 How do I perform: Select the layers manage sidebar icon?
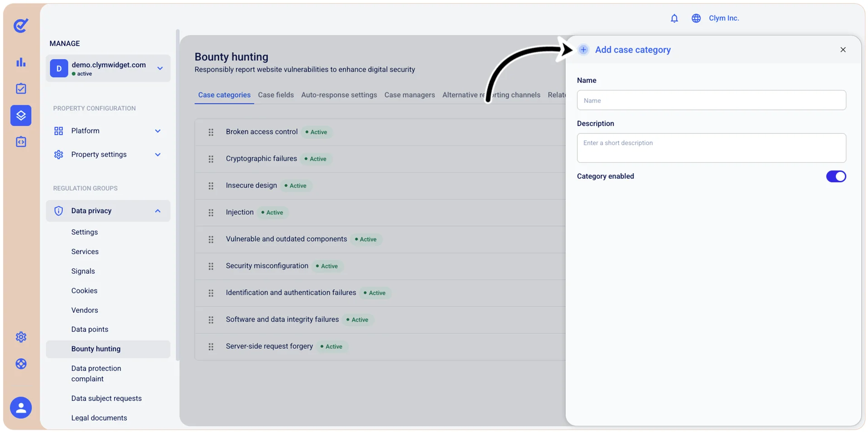click(x=21, y=115)
